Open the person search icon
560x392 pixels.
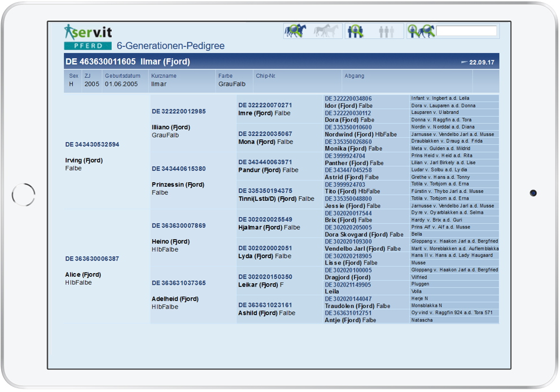click(x=355, y=31)
